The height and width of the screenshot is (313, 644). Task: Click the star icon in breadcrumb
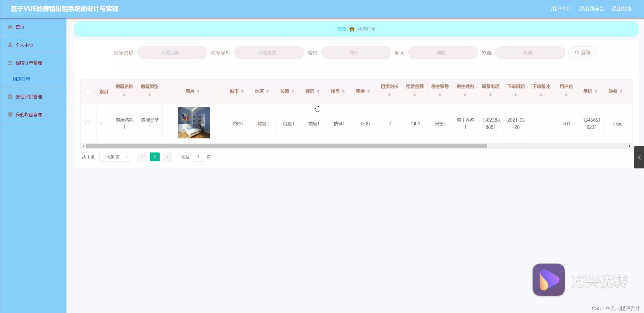pyautogui.click(x=352, y=29)
